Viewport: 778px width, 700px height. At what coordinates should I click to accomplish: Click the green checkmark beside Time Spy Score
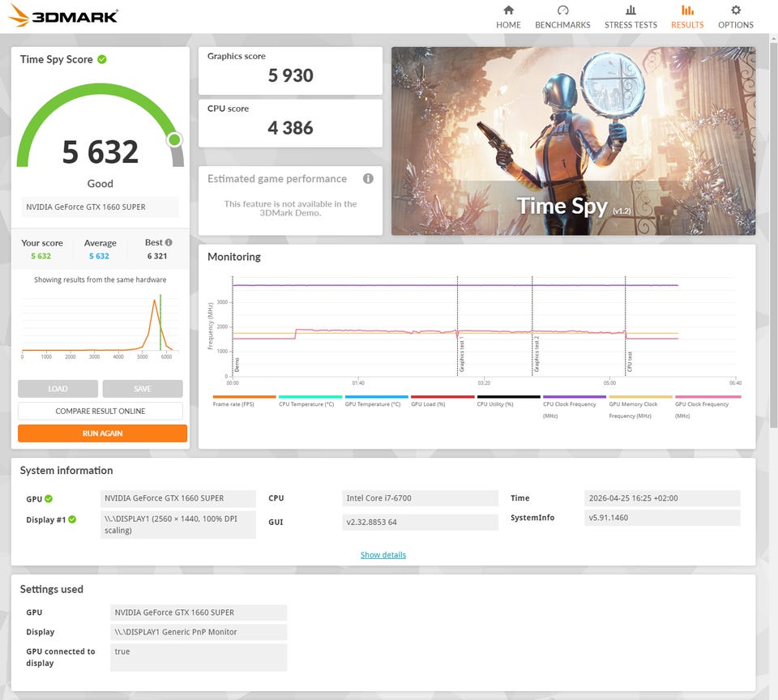pos(102,59)
